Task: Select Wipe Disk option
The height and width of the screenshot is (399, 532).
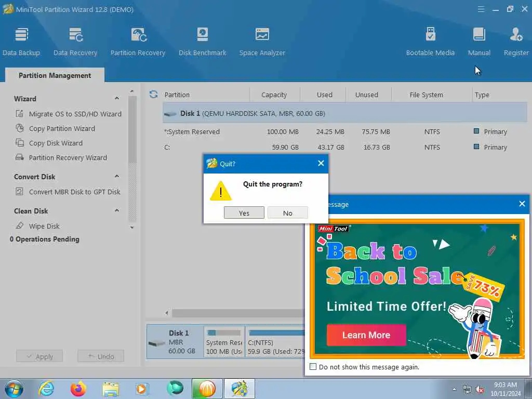Action: pos(44,227)
